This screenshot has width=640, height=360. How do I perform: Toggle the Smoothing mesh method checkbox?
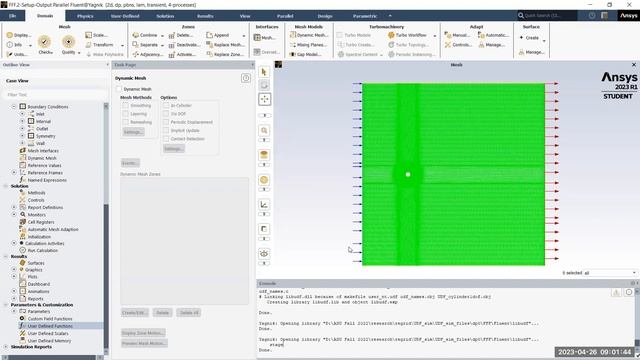126,105
